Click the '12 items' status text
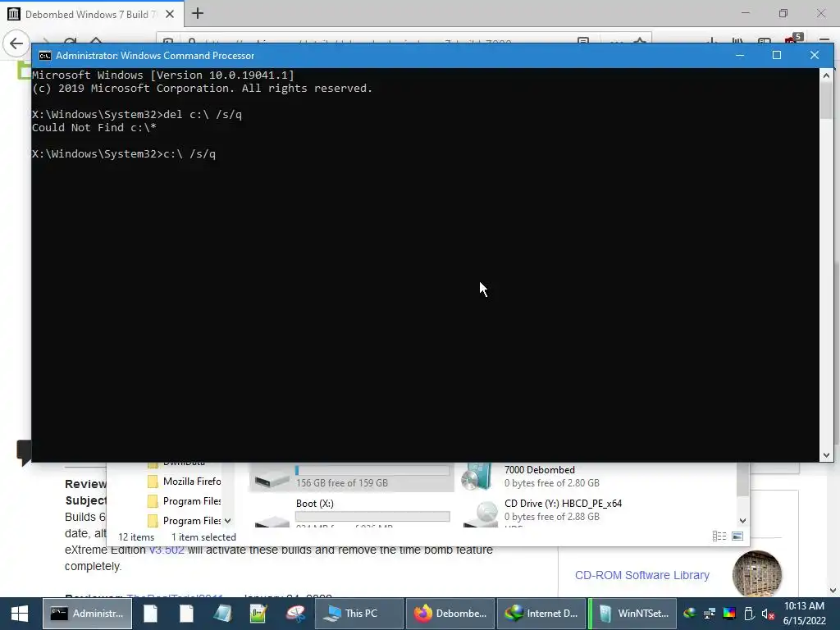The image size is (840, 630). pos(136,537)
